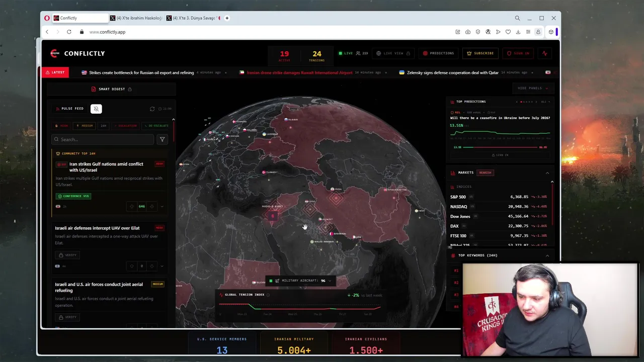
Task: Downvote the Israeli air defenses UAV story
Action: coord(151,266)
